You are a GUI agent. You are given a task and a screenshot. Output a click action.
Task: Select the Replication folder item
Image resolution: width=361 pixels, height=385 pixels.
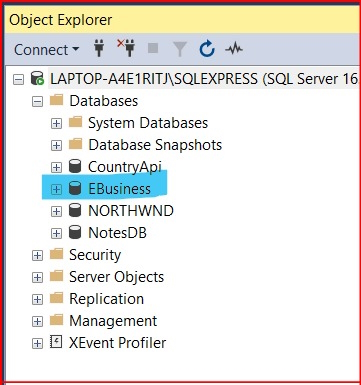106,299
